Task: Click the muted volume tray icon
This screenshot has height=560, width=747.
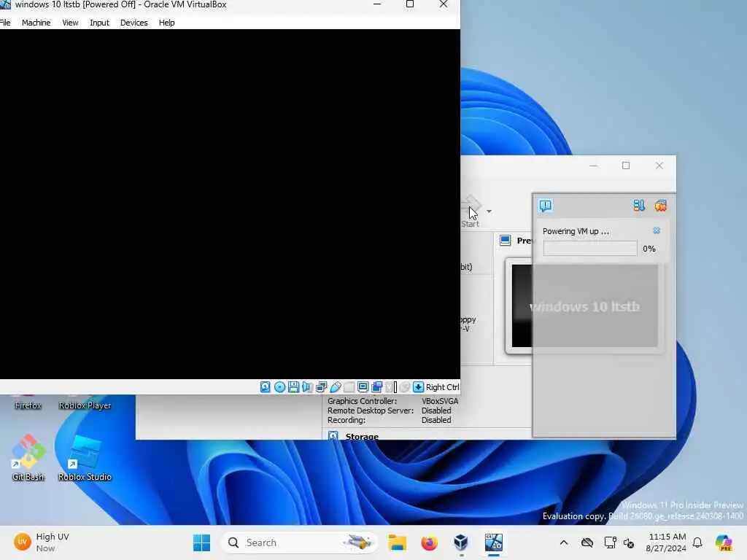Action: coord(629,542)
